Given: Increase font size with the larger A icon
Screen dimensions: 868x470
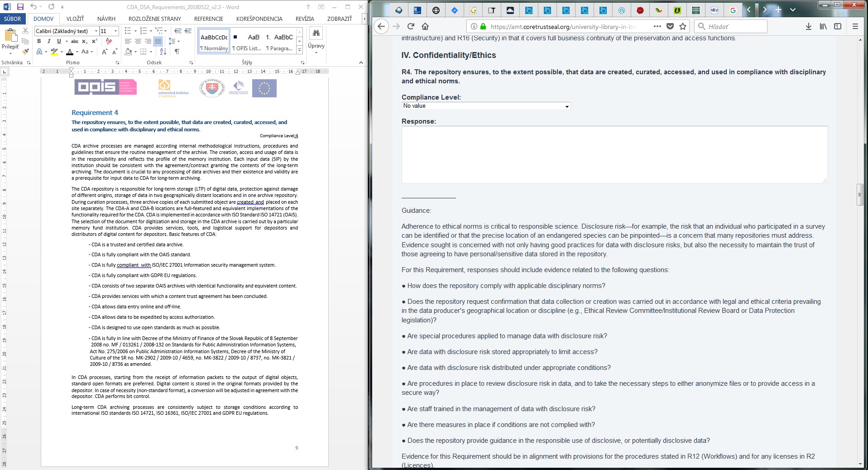Looking at the screenshot, I should 105,52.
